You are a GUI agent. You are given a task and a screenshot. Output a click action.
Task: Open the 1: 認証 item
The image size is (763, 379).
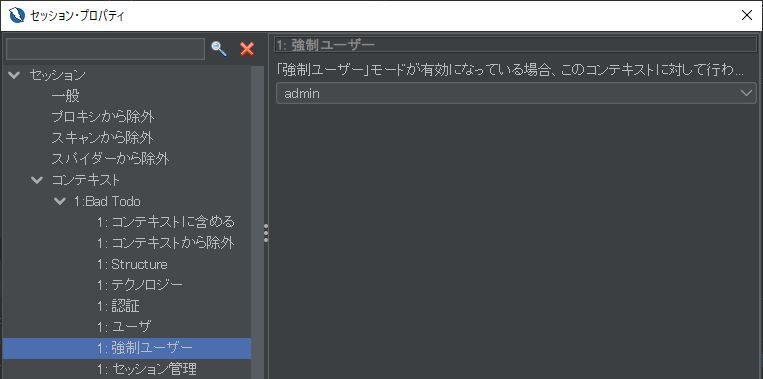(118, 306)
